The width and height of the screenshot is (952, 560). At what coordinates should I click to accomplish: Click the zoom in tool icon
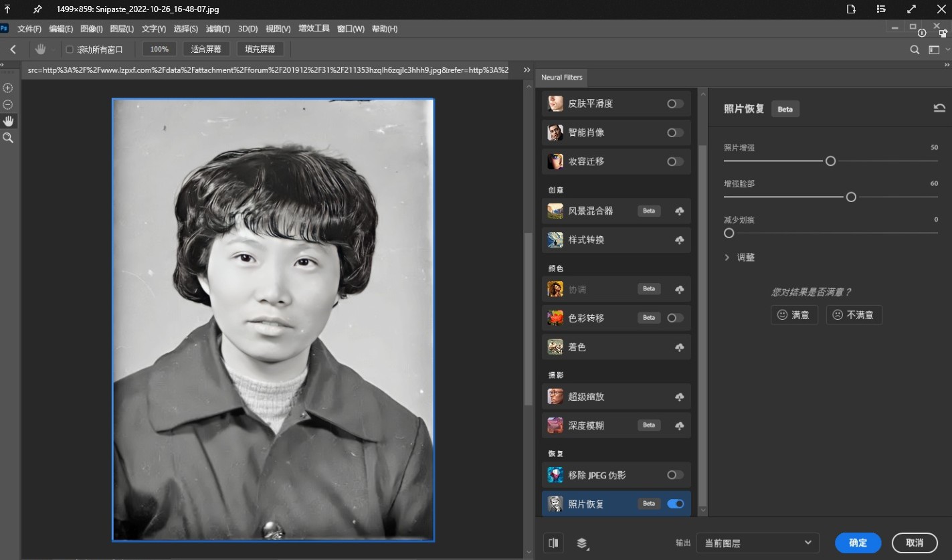8,88
